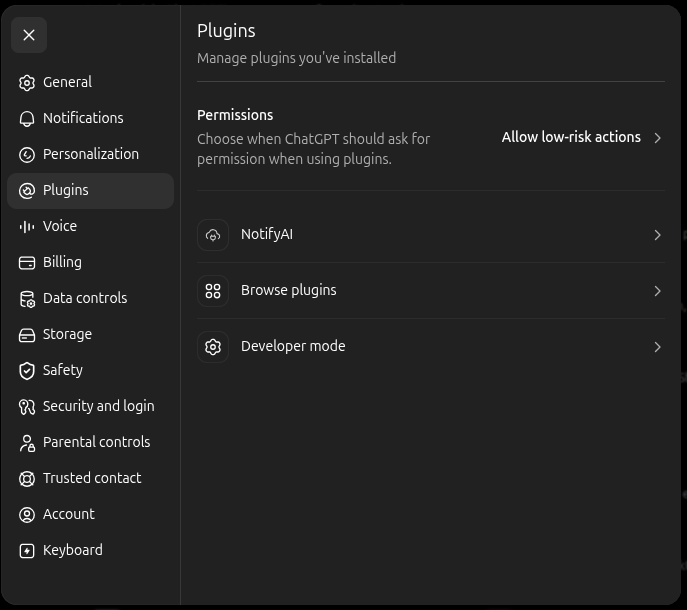The width and height of the screenshot is (687, 610).
Task: Switch to Notifications settings
Action: coord(91,118)
